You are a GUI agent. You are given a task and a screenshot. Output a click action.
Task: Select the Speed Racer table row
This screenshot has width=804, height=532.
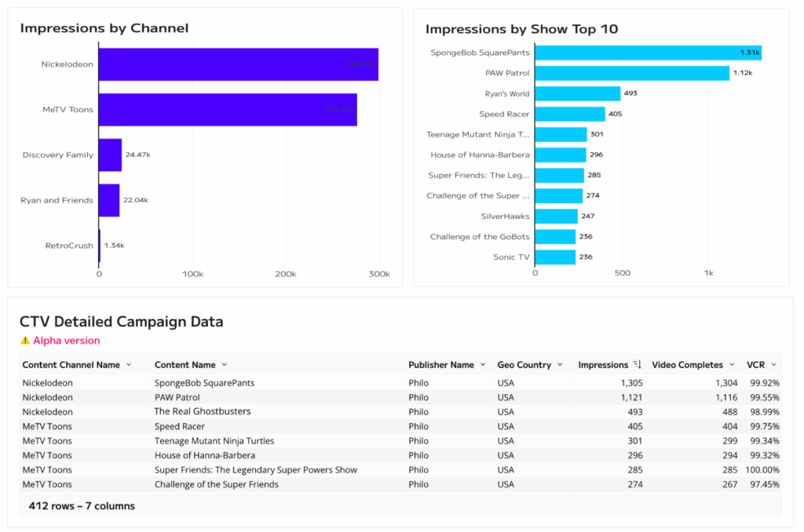(x=400, y=426)
